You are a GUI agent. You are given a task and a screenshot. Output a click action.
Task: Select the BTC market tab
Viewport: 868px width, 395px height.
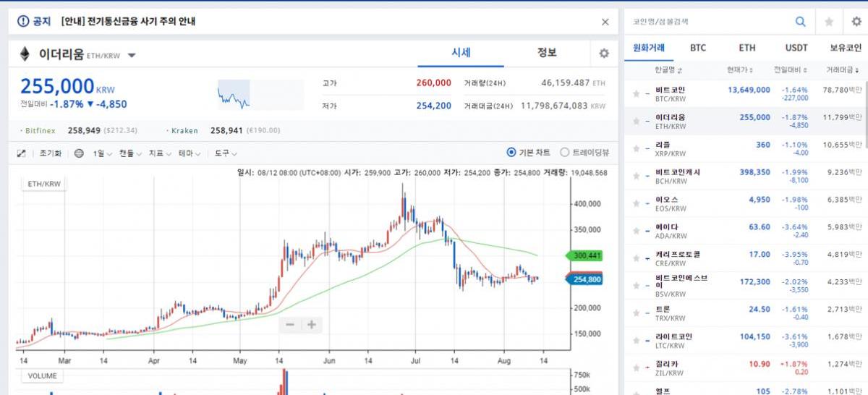(698, 48)
